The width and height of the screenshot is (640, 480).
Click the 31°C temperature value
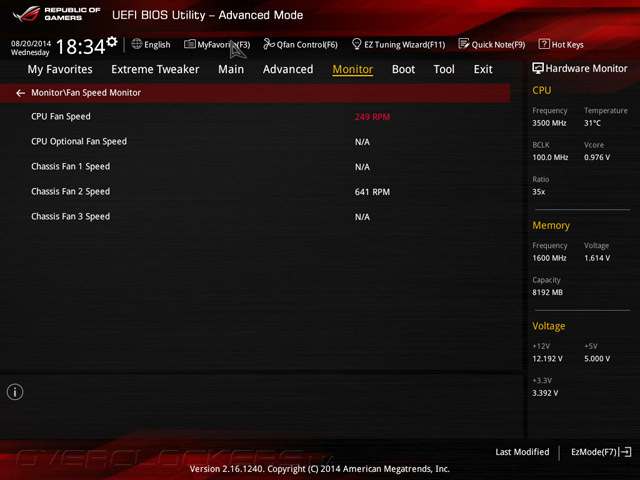click(592, 123)
